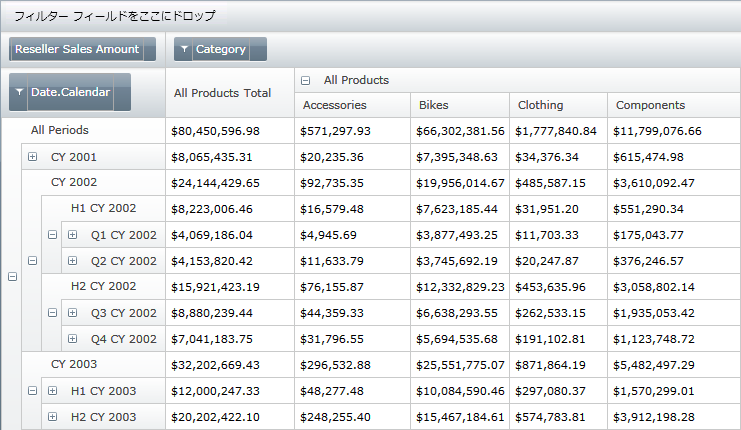Viewport: 741px width, 430px height.
Task: Select the Components column header
Action: tap(650, 105)
